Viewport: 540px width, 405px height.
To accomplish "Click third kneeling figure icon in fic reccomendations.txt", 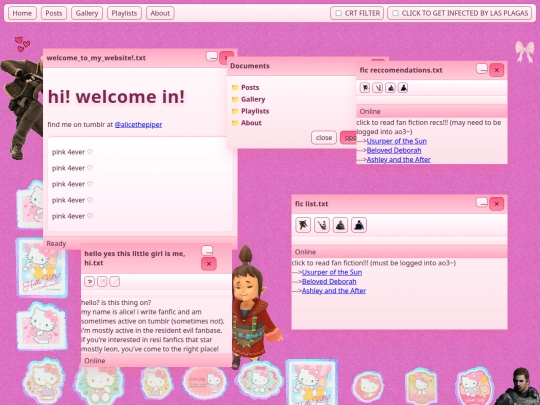I will pos(390,88).
